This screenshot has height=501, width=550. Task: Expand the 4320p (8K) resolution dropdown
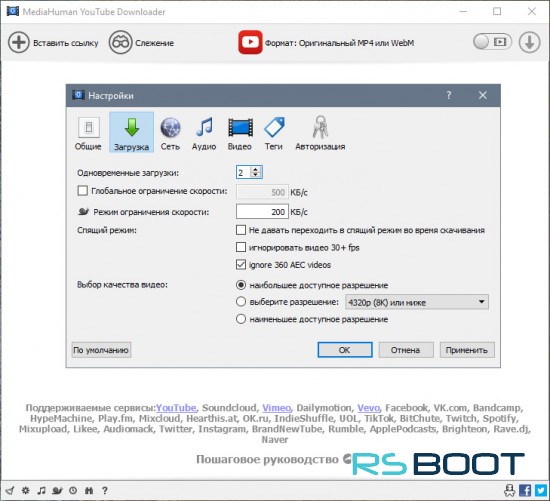click(x=417, y=302)
